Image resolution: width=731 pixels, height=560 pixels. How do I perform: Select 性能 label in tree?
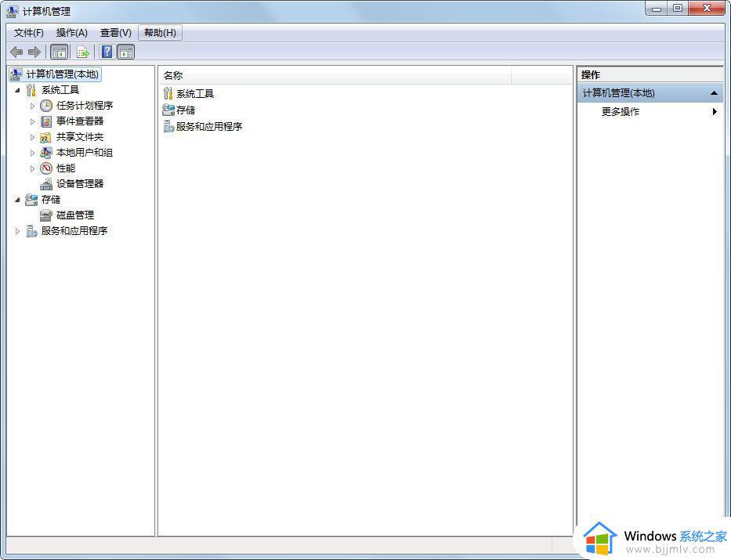pyautogui.click(x=65, y=168)
